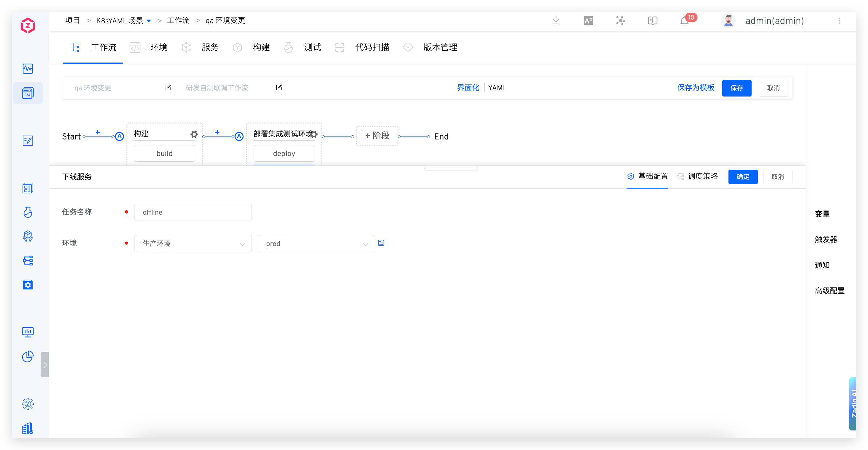Switch to the 环境 tab
The height and width of the screenshot is (450, 868).
click(x=158, y=47)
